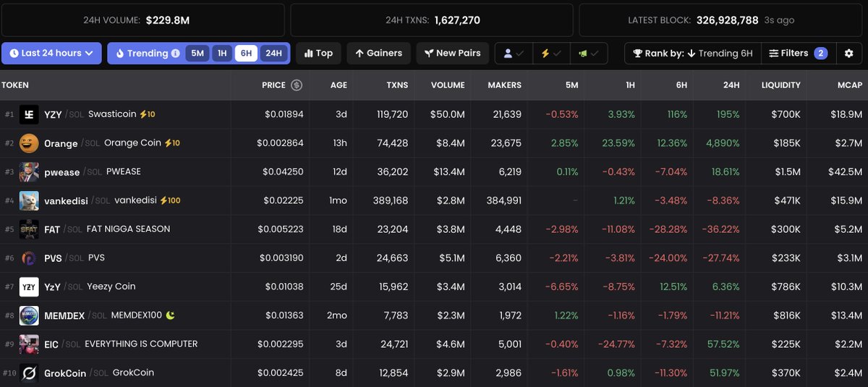The width and height of the screenshot is (868, 387).
Task: Click pwease market cap $42.5M
Action: coord(846,172)
